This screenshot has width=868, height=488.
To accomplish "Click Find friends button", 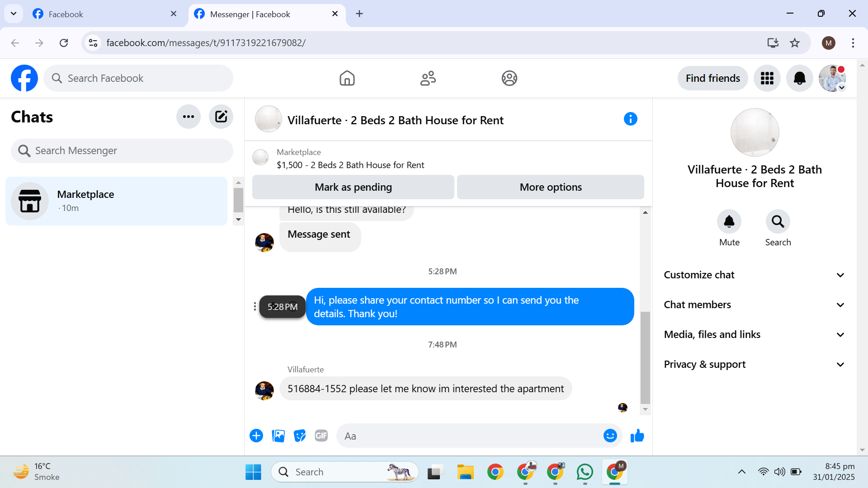I will click(x=713, y=78).
